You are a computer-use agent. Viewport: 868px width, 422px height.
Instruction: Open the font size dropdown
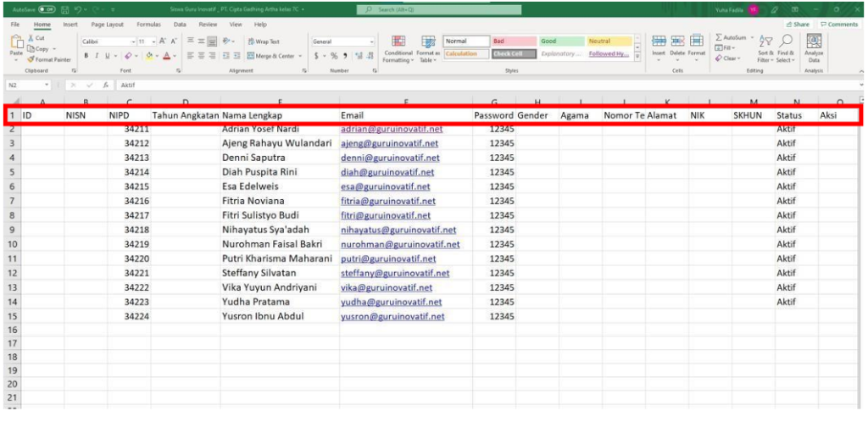click(153, 42)
